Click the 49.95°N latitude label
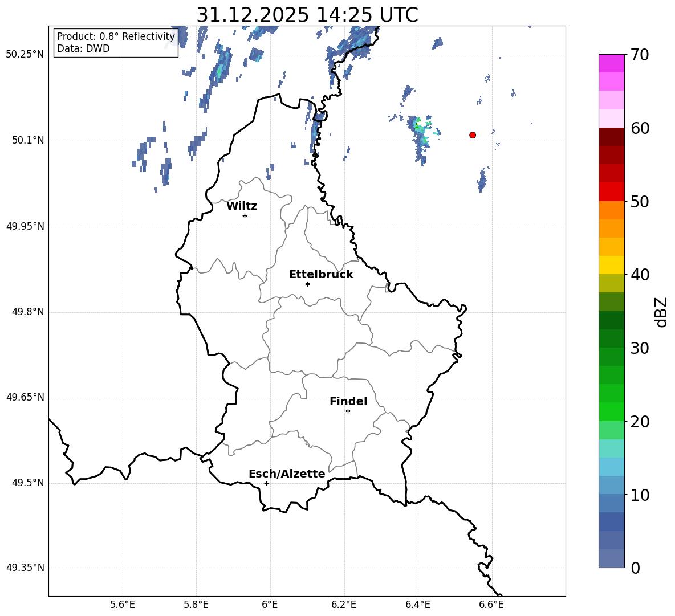The width and height of the screenshot is (675, 616). pyautogui.click(x=25, y=226)
